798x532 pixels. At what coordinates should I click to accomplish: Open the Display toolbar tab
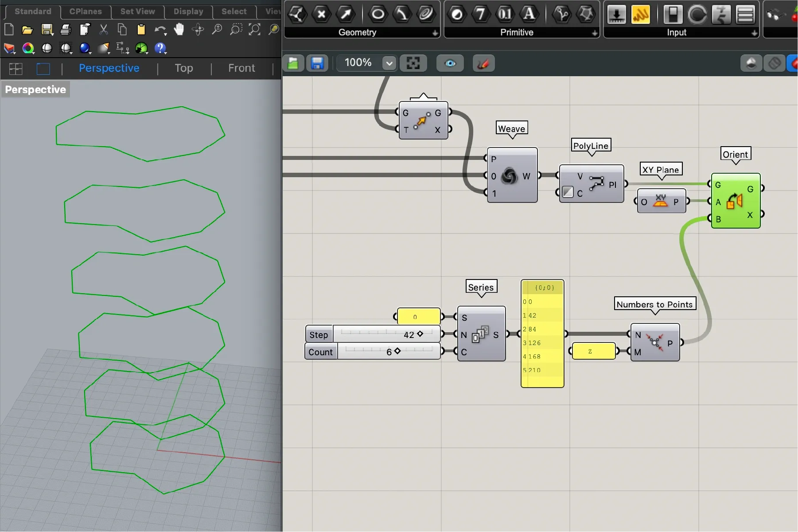coord(188,12)
